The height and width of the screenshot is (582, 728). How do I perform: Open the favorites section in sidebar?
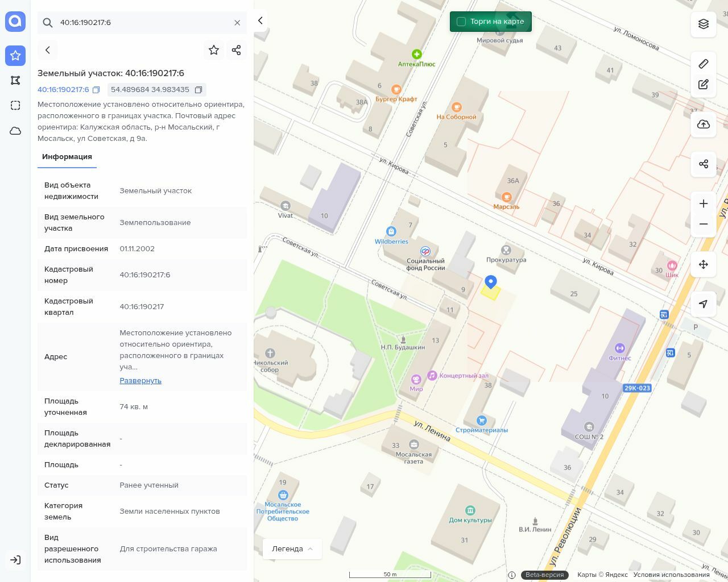(x=15, y=55)
